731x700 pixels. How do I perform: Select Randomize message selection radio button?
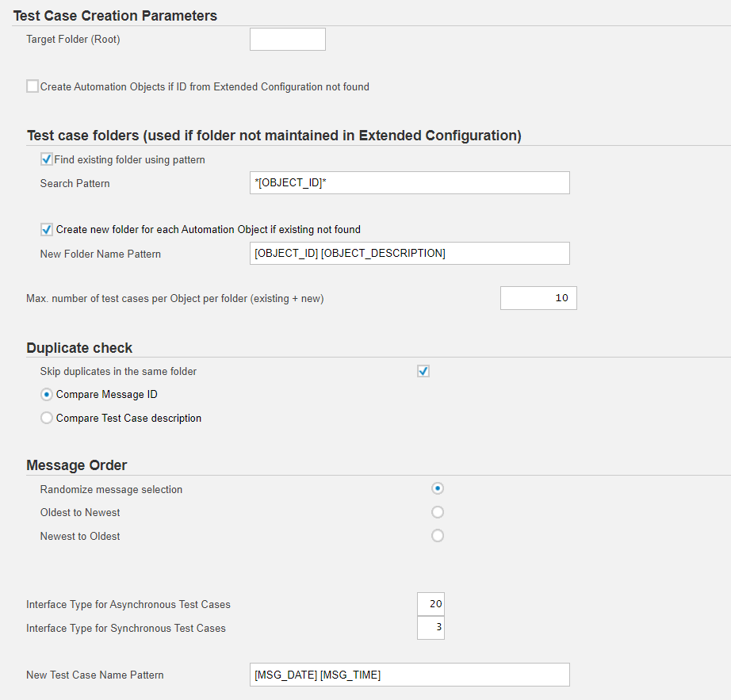tap(438, 488)
